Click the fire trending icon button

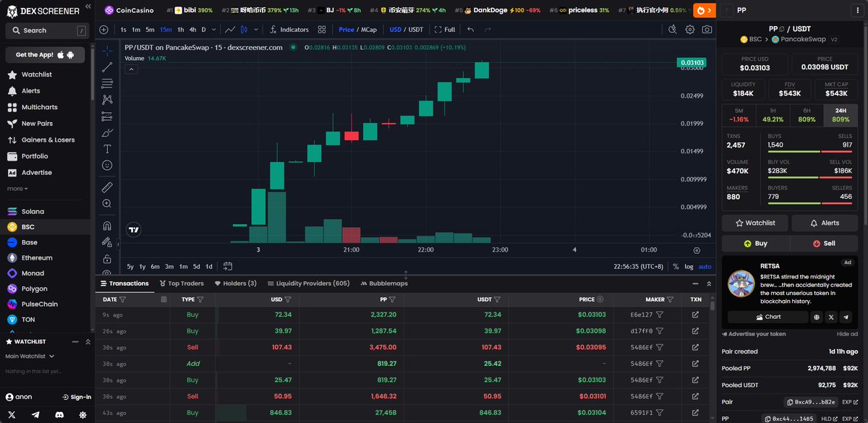tap(705, 10)
